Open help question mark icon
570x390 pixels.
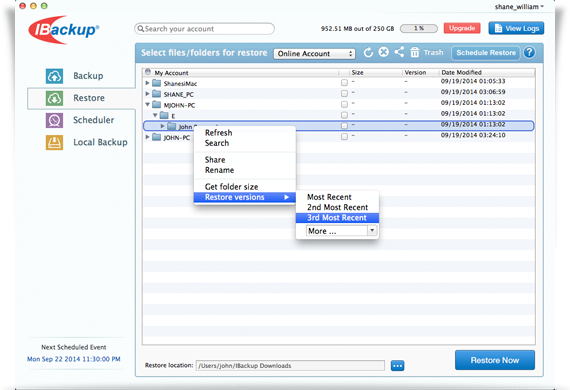click(x=529, y=53)
